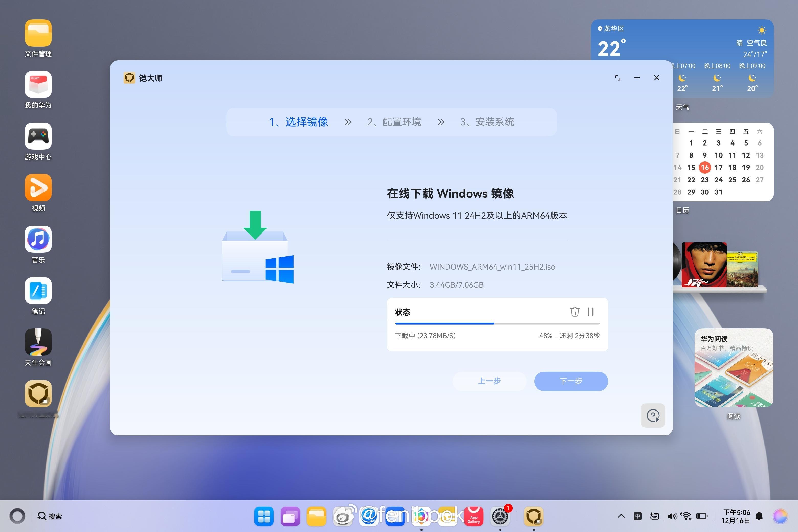Image resolution: width=798 pixels, height=532 pixels.
Task: Open the 音乐 app icon
Action: pos(38,239)
